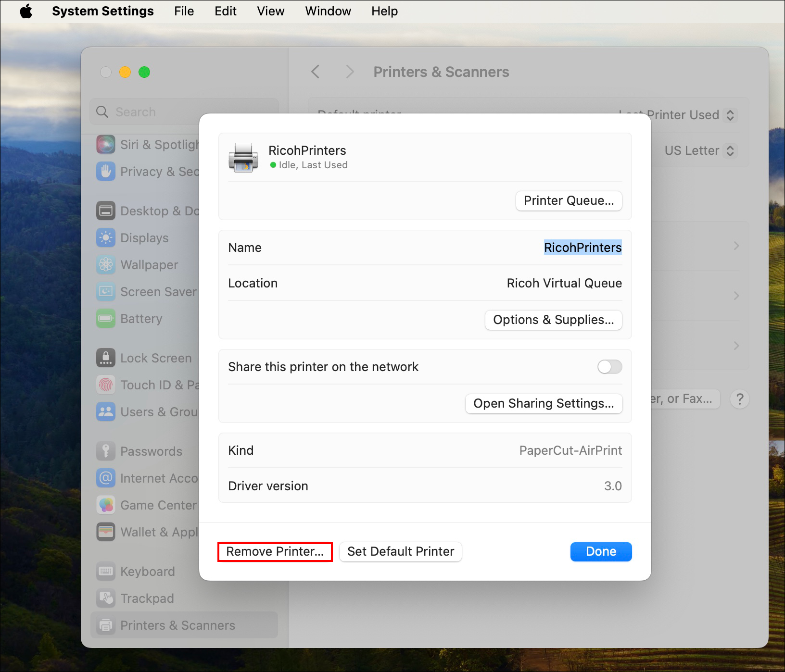Select the Printers & Scanners sidebar icon
The image size is (785, 672).
pyautogui.click(x=106, y=625)
